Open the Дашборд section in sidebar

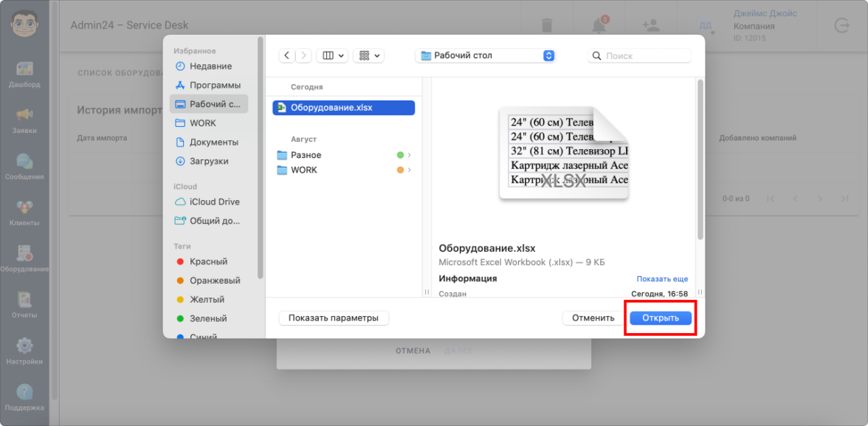(x=24, y=75)
